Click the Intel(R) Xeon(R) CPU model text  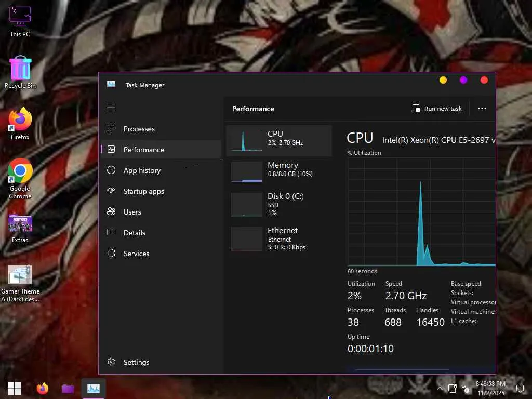438,140
